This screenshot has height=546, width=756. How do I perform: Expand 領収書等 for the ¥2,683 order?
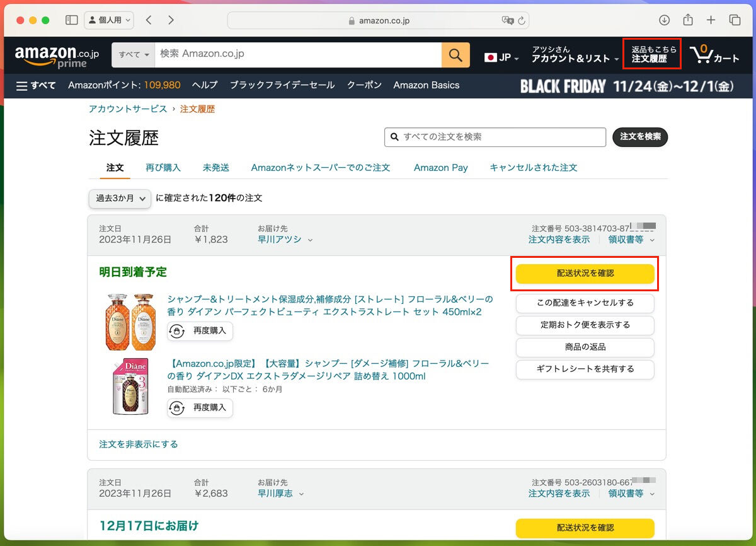[x=632, y=494]
